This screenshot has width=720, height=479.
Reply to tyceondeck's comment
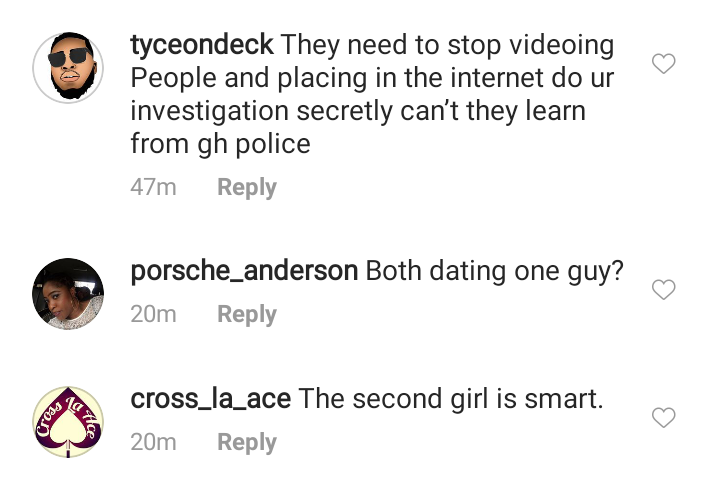[x=247, y=187]
